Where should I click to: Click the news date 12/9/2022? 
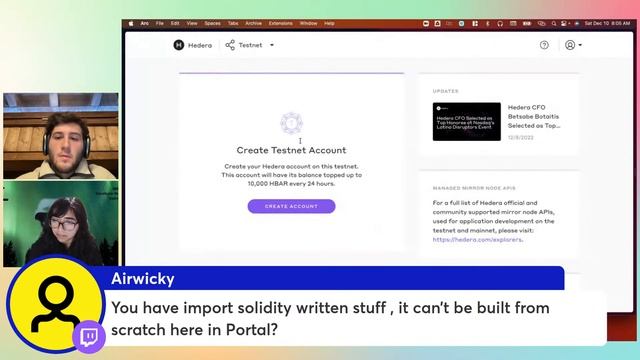(520, 138)
